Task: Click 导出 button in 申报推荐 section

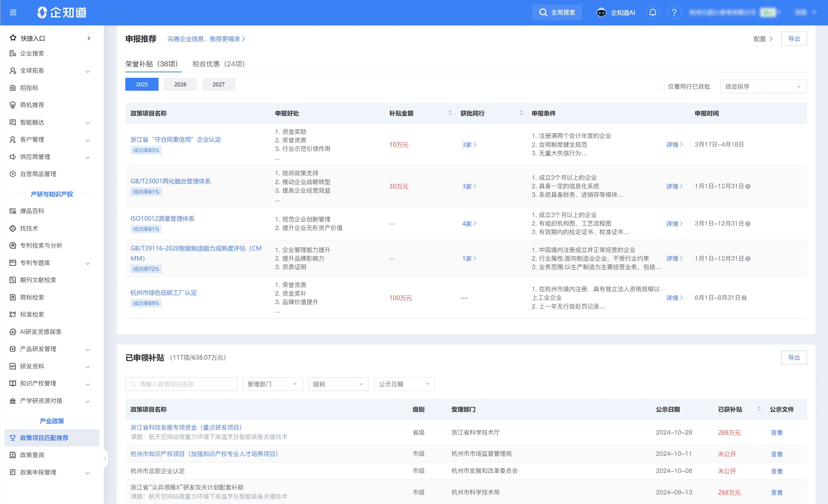Action: [793, 39]
